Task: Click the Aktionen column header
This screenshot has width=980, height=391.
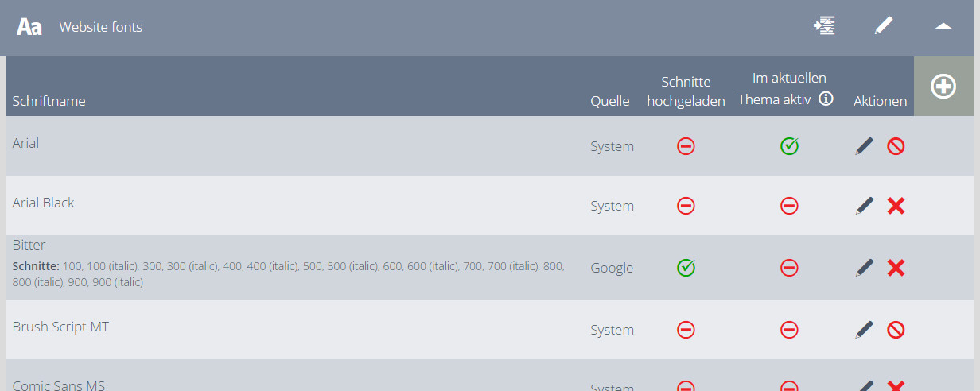Action: tap(880, 101)
